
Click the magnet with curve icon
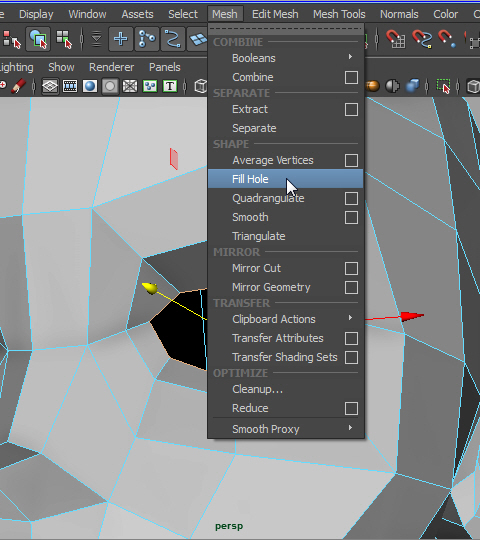click(x=421, y=39)
